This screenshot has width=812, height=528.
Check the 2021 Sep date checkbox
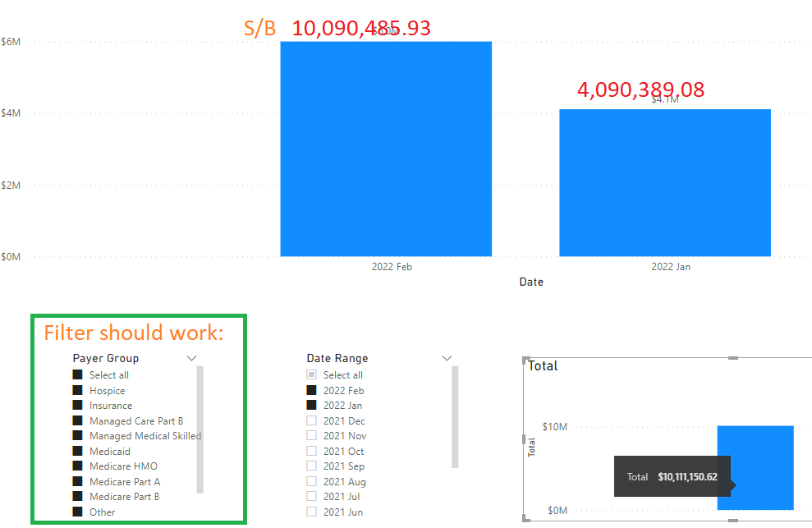click(312, 466)
